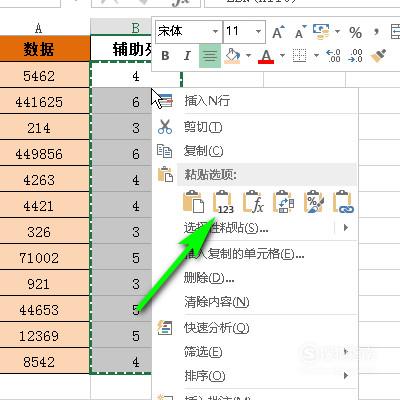
Task: Open 快速分析(Q) menu entry
Action: point(254,328)
